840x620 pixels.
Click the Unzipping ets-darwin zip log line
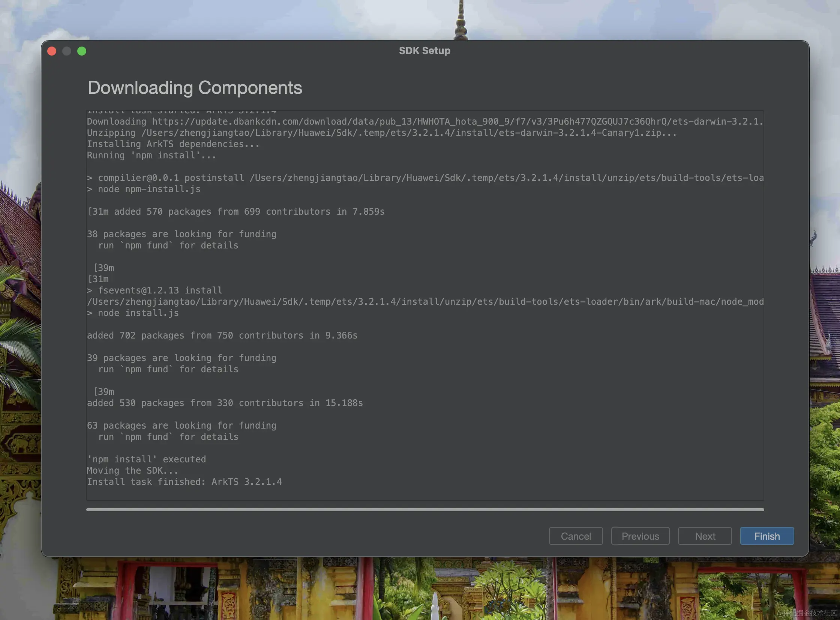point(381,133)
